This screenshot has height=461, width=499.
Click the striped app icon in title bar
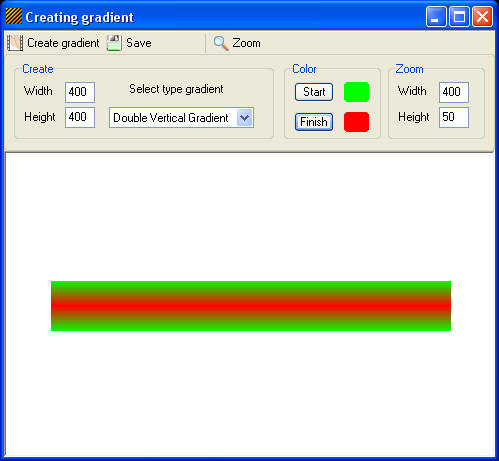tap(14, 17)
